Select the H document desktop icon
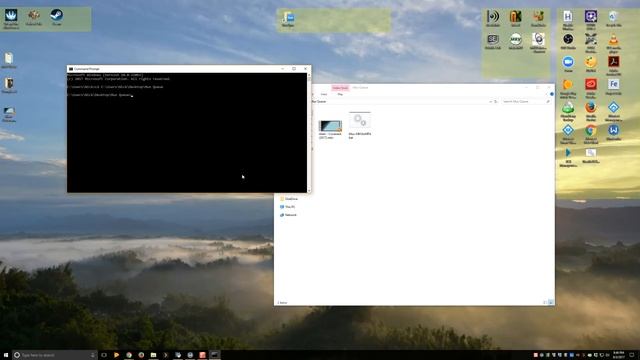 point(568,20)
